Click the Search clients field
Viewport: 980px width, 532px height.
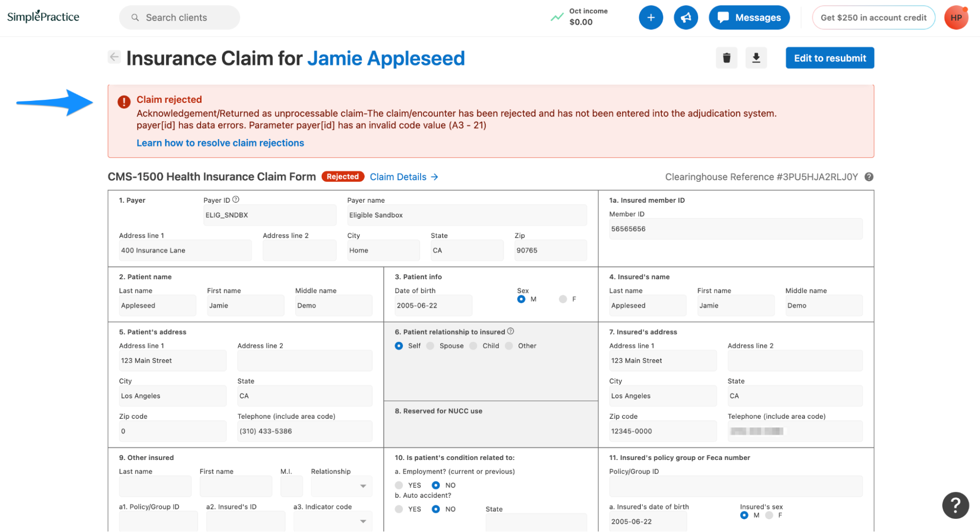click(x=179, y=18)
